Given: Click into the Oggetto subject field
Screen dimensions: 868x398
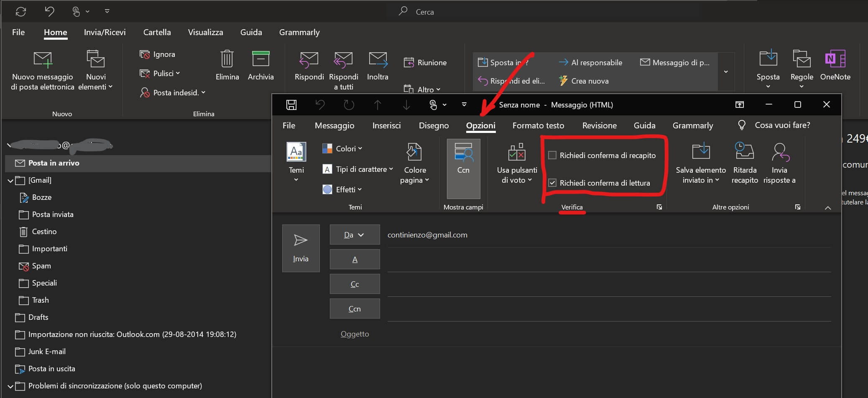Looking at the screenshot, I should [585, 334].
